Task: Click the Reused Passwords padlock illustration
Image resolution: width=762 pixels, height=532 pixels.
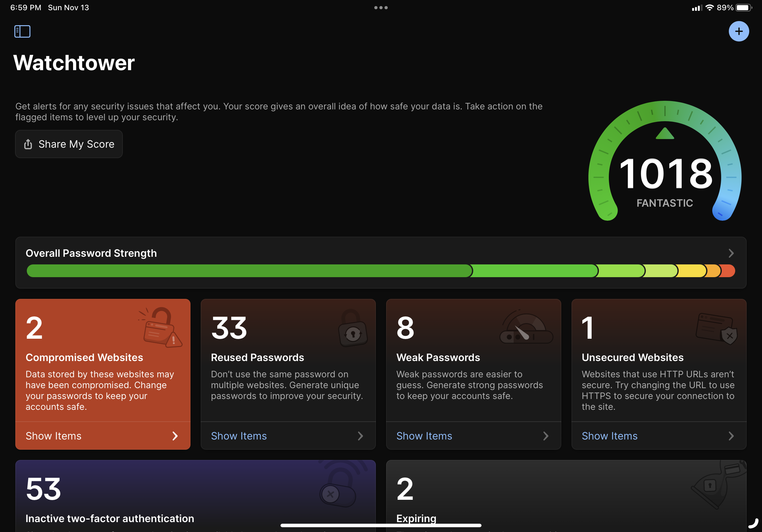Action: [x=353, y=328]
